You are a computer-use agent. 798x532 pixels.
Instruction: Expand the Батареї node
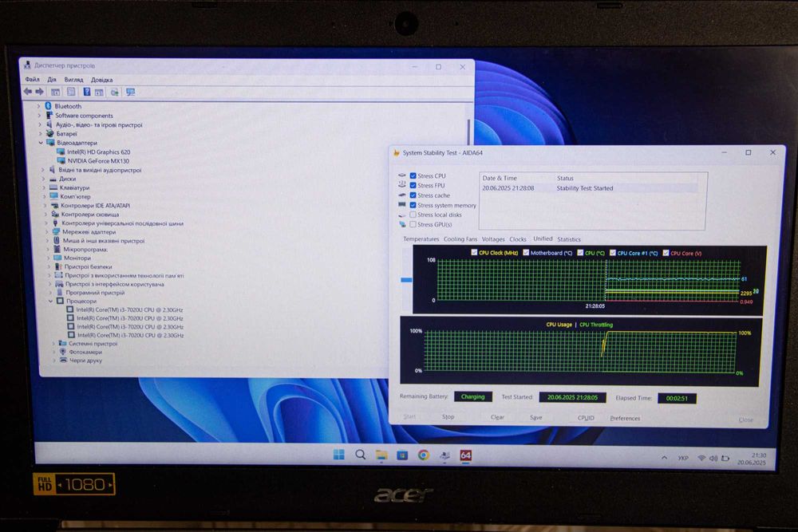coord(40,134)
